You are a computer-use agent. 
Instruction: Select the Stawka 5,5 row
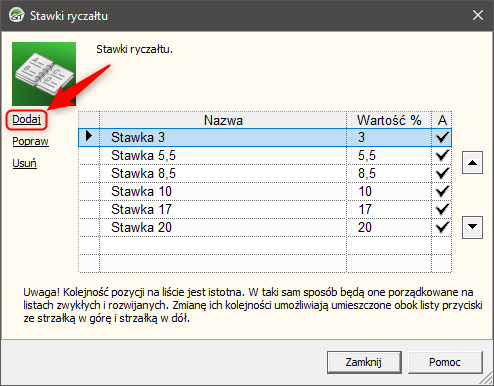coord(265,155)
